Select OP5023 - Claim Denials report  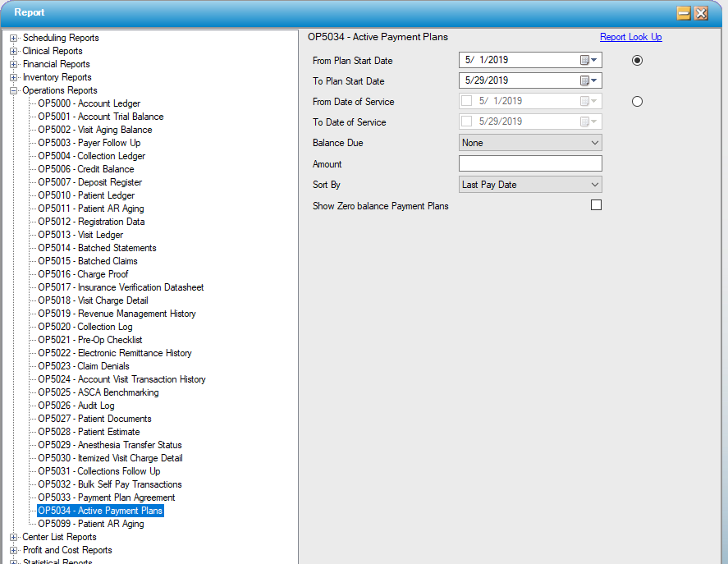point(83,366)
